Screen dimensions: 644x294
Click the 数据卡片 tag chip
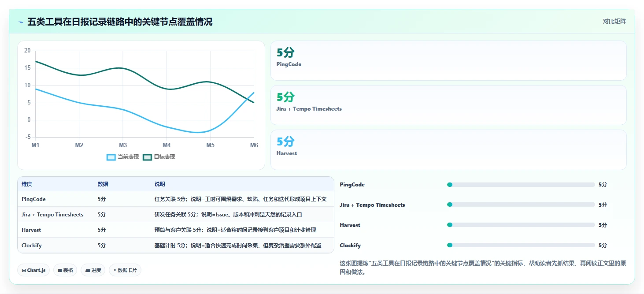(125, 270)
